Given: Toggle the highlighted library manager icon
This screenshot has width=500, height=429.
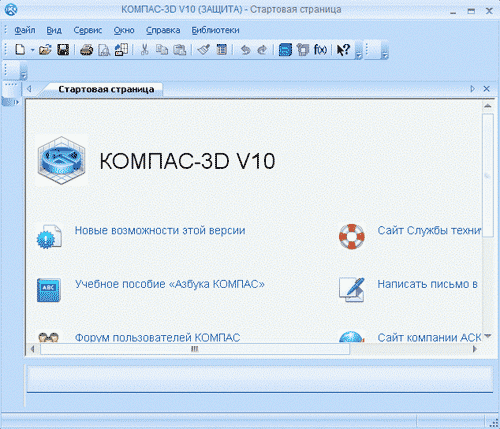Looking at the screenshot, I should pyautogui.click(x=285, y=50).
